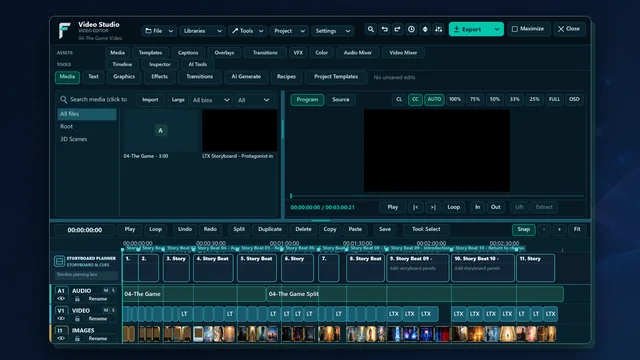Open the All bins dropdown

211,100
